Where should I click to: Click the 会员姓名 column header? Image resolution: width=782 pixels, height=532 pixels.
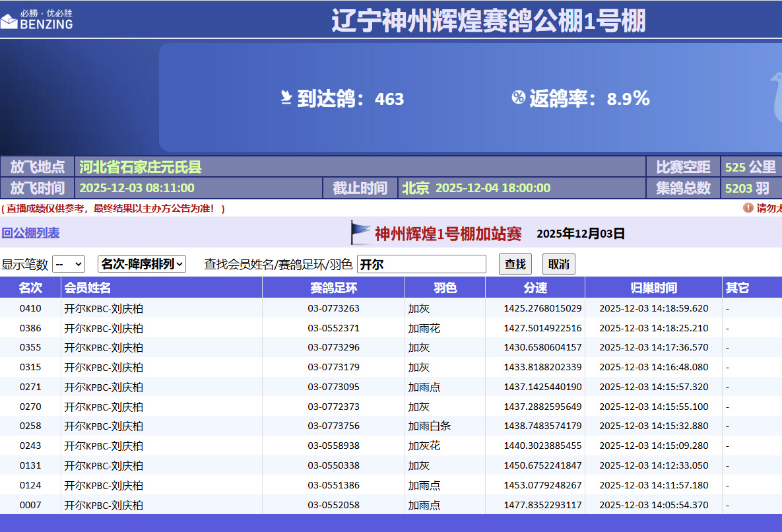(87, 288)
